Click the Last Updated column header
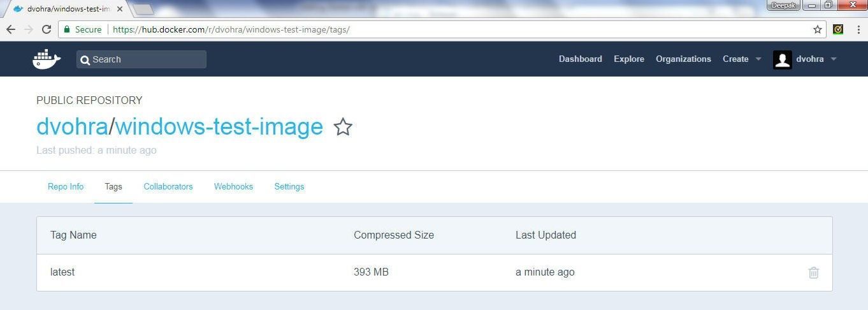The height and width of the screenshot is (310, 868). point(546,235)
